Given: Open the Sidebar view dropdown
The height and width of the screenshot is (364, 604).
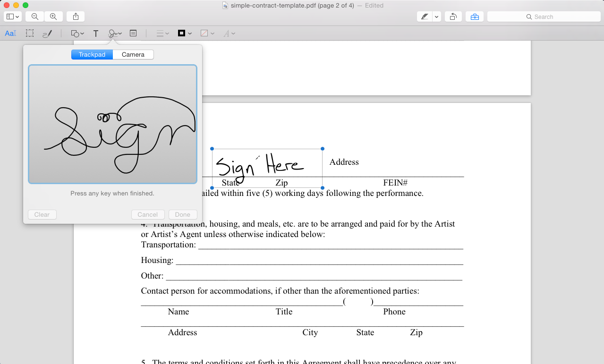Looking at the screenshot, I should (x=13, y=17).
